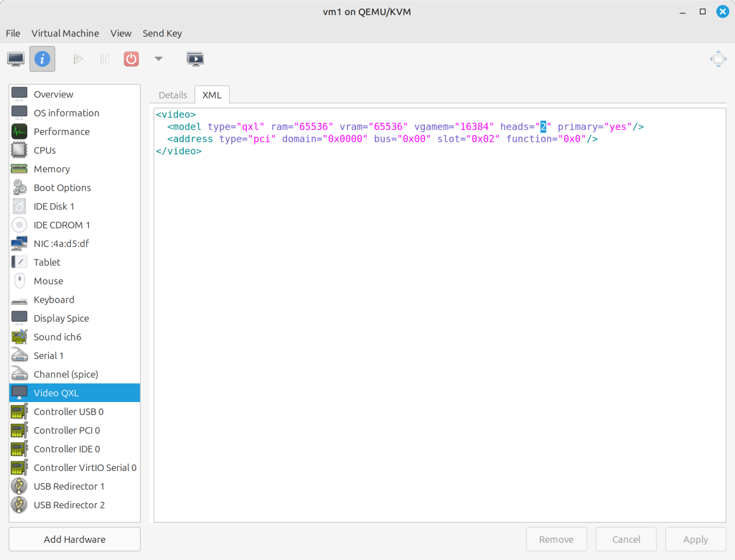The image size is (735, 560).
Task: Select USB Redirector 2 entry
Action: click(x=69, y=505)
